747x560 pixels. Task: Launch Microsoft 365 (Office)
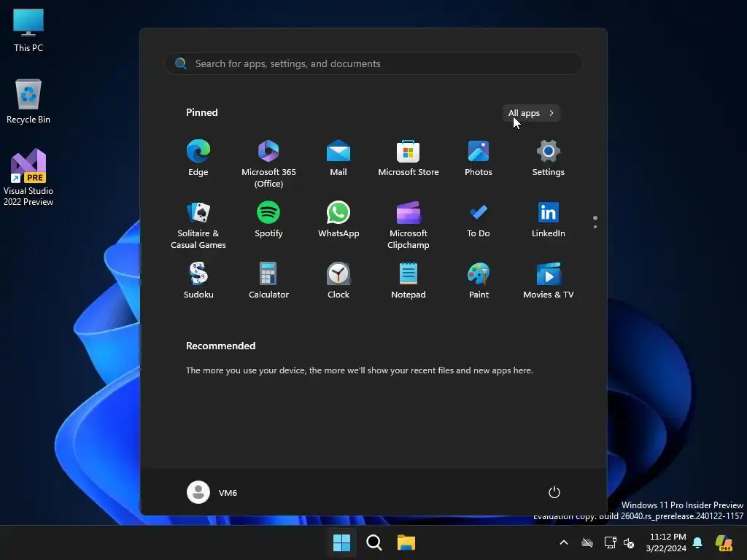(x=268, y=163)
